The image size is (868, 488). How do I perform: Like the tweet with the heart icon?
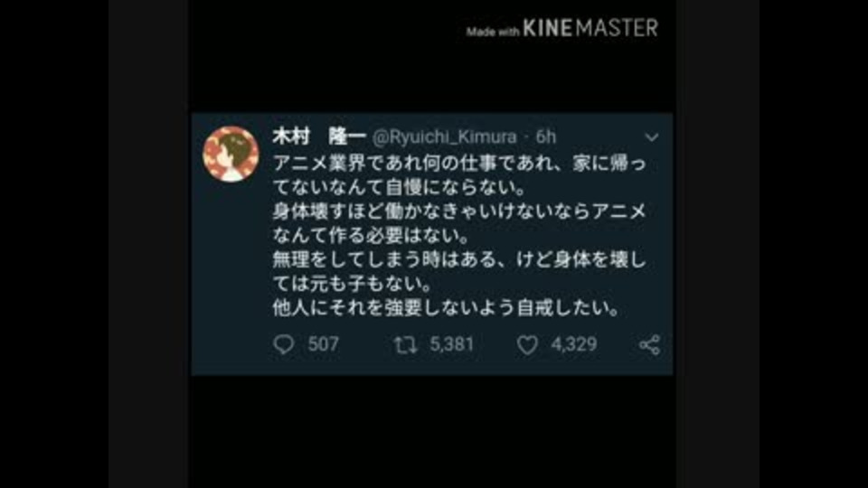[527, 345]
